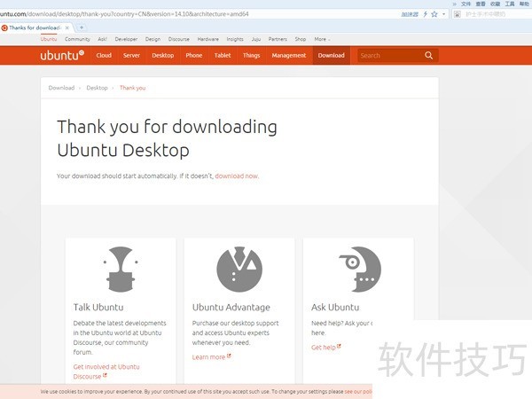Image resolution: width=532 pixels, height=399 pixels.
Task: Open the Ask! link in top navigation
Action: (x=103, y=39)
